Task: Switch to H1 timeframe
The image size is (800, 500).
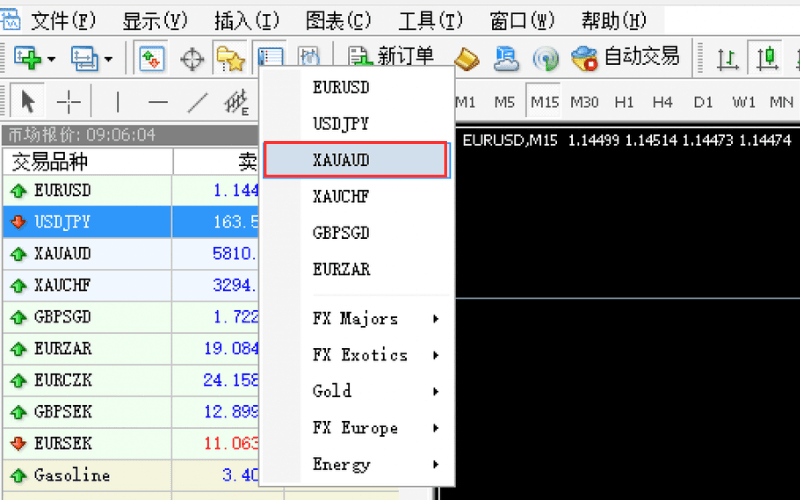Action: tap(624, 102)
